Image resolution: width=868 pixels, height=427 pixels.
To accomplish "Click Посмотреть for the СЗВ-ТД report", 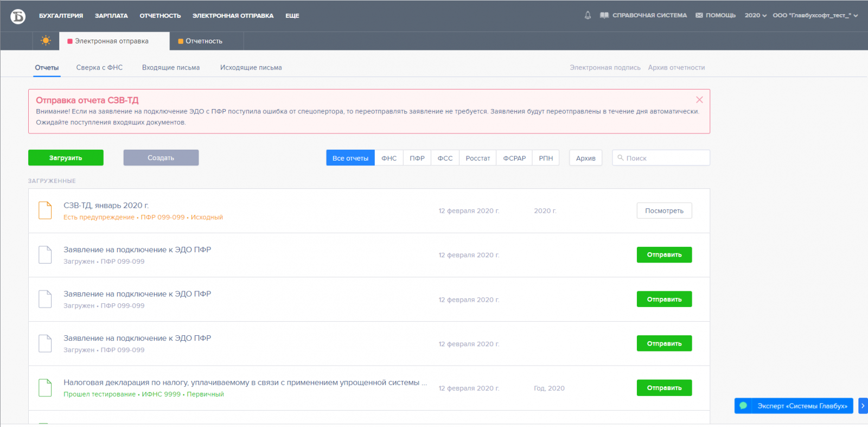I will [664, 211].
